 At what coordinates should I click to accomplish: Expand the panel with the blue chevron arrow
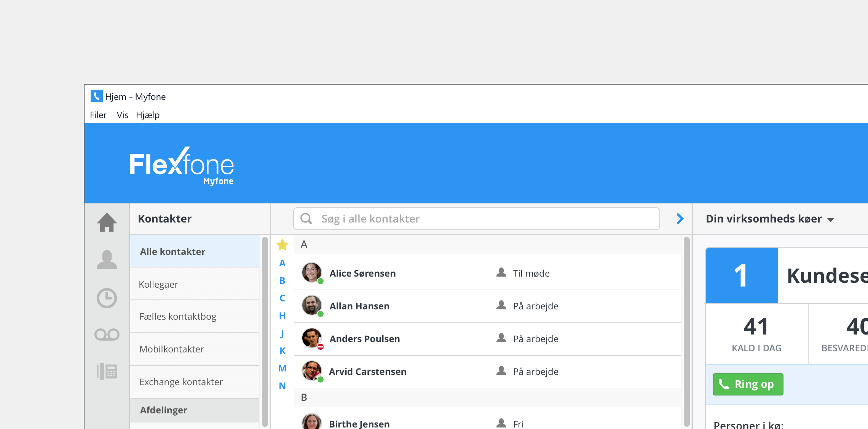[x=680, y=219]
